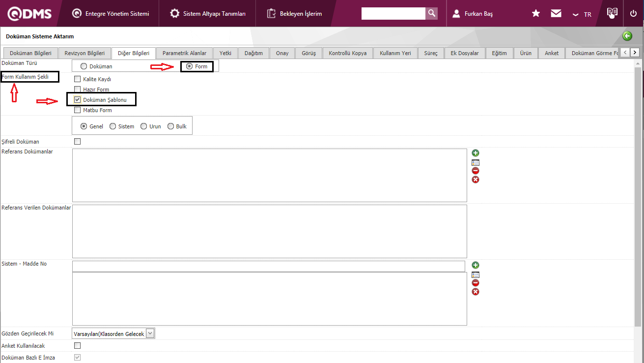This screenshot has width=644, height=363.
Task: Click the Form Kullanım Şekli label
Action: tap(25, 77)
